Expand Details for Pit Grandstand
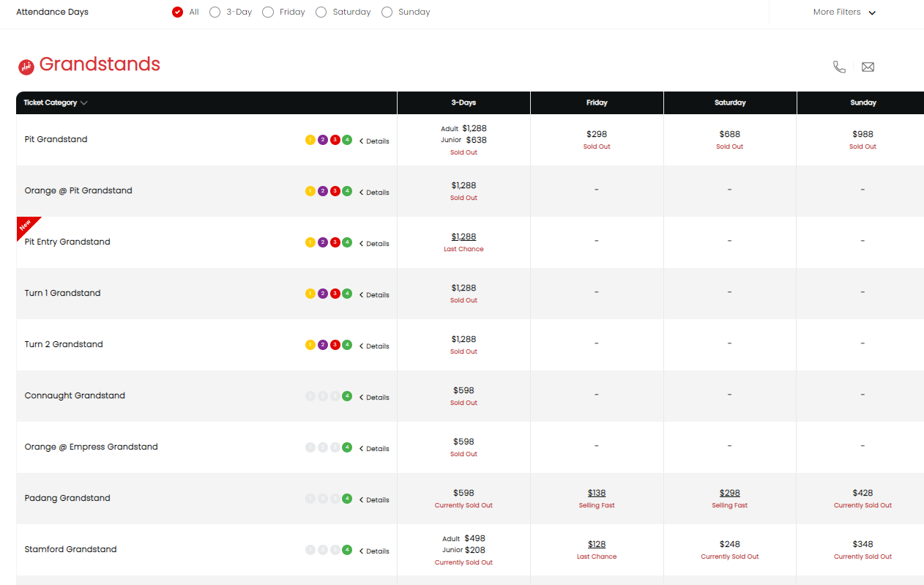Screen dimensions: 924x585 374,141
